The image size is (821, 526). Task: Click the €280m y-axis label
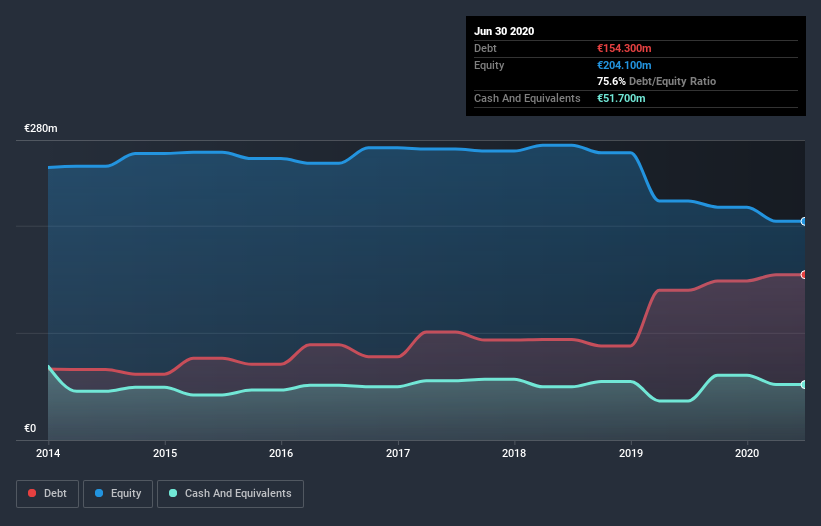[41, 128]
